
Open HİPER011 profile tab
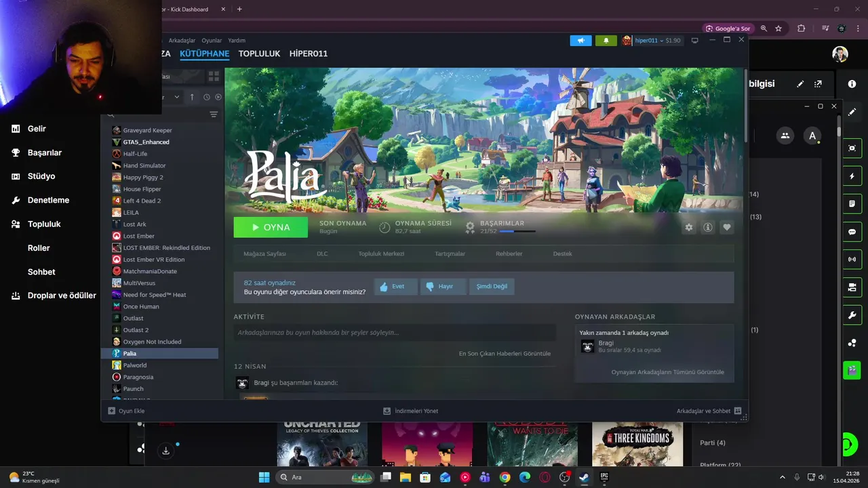(x=309, y=54)
